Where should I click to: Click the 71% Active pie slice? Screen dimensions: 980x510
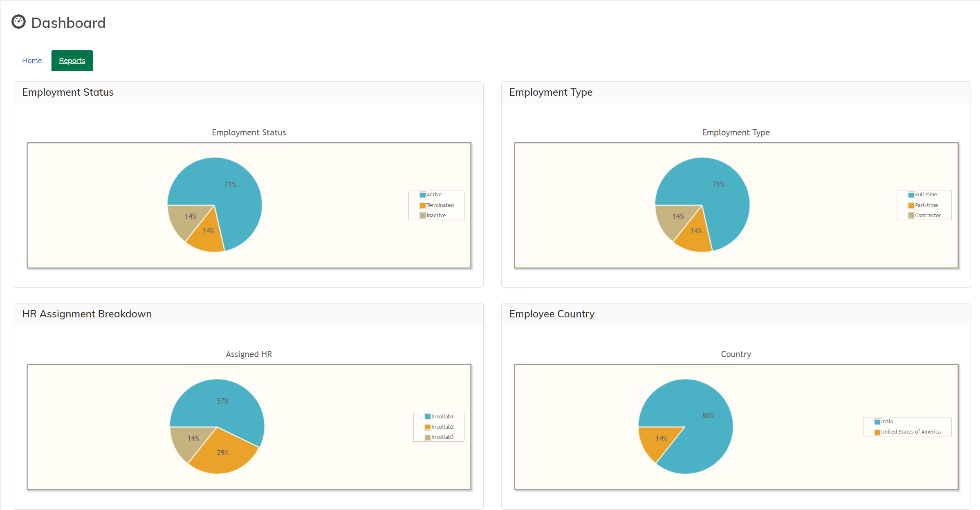click(231, 184)
